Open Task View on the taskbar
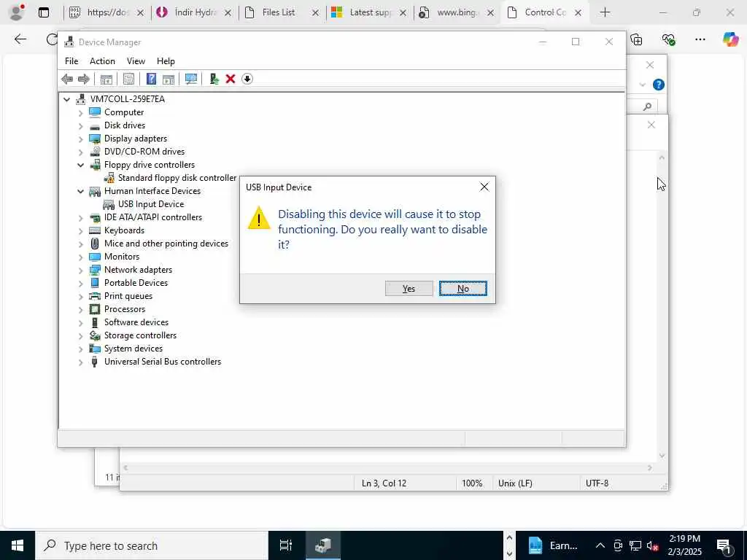This screenshot has height=560, width=747. coord(285,545)
